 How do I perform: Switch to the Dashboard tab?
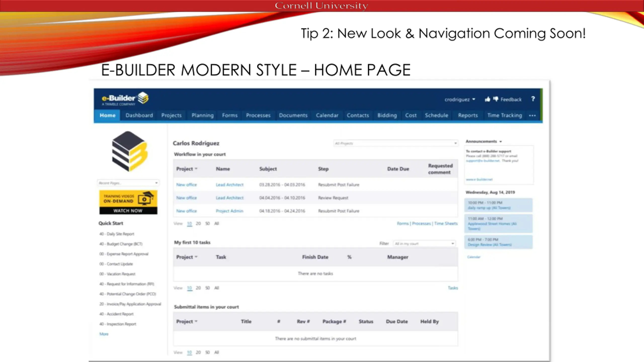pyautogui.click(x=139, y=115)
